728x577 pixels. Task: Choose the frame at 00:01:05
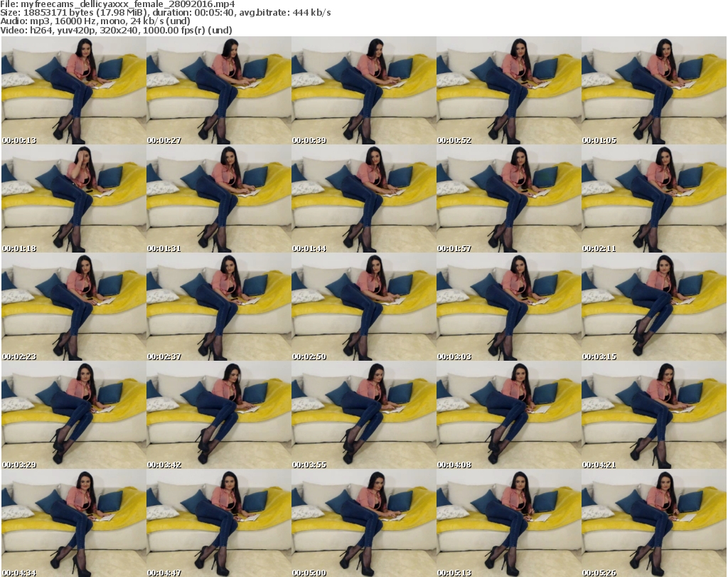coord(653,90)
